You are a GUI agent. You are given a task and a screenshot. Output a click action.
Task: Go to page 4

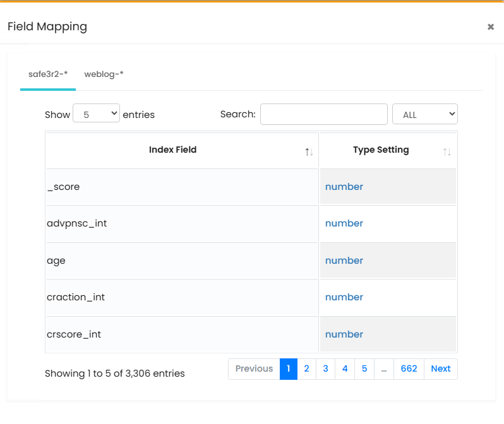click(345, 368)
